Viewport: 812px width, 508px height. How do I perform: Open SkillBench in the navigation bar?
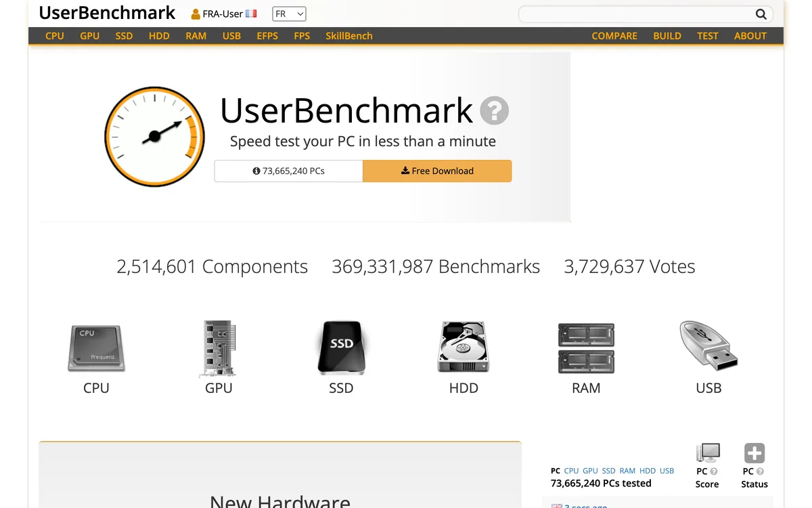(349, 36)
